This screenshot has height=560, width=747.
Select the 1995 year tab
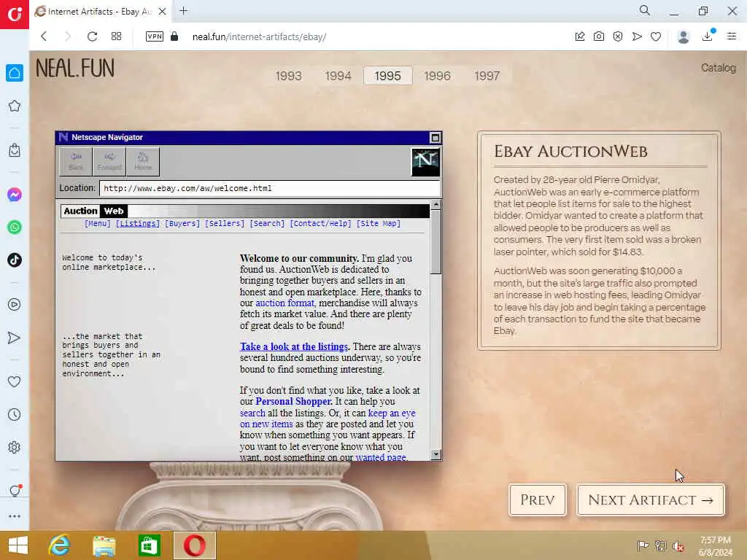point(388,76)
